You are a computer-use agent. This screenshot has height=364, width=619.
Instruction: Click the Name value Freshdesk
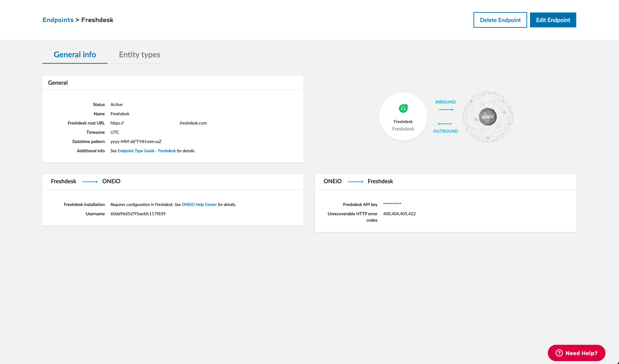click(120, 114)
